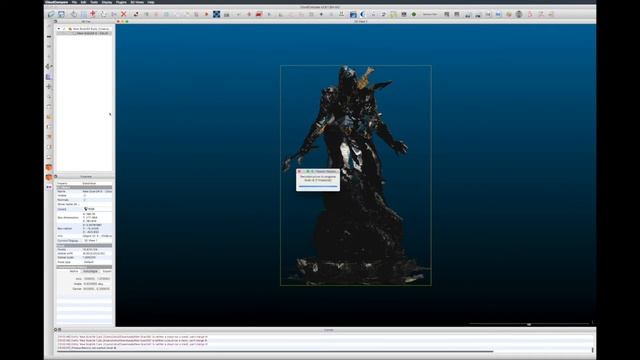Toggle the checkbox of the DB tree root entry
The height and width of the screenshot is (360, 640).
64,29
